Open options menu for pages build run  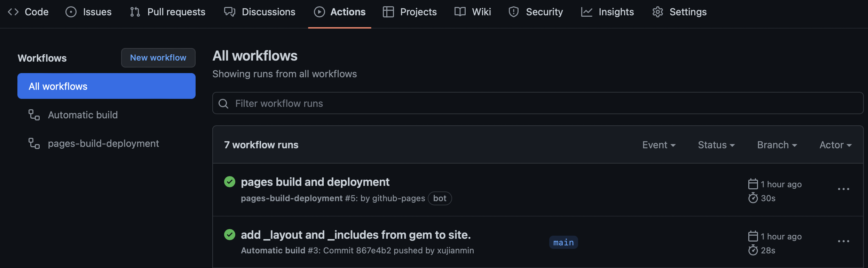[844, 189]
